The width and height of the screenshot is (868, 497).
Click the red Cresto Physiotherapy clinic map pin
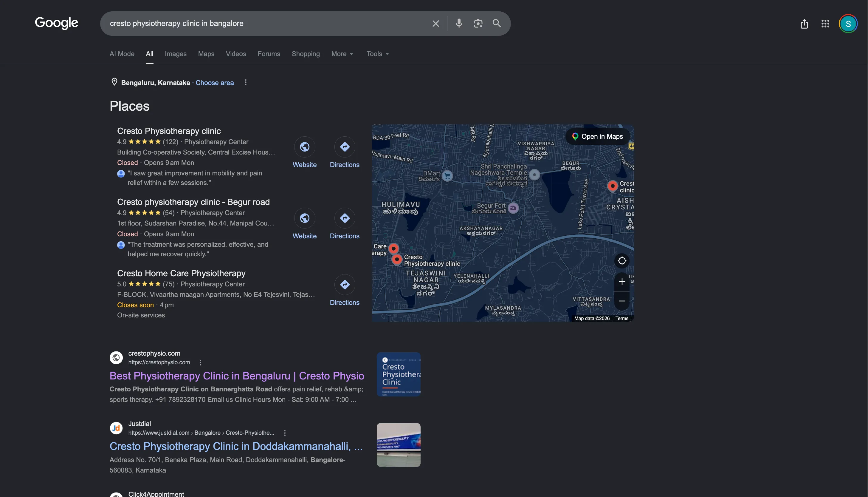coord(397,260)
